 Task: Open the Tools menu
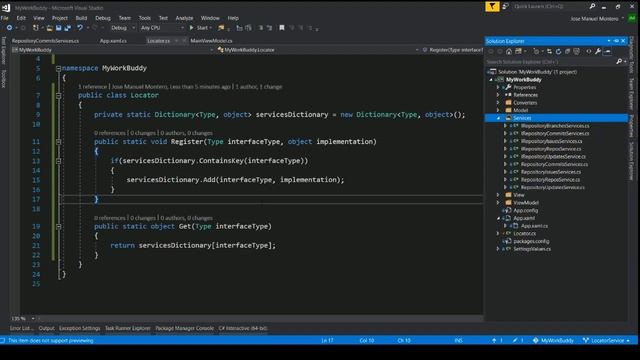click(x=144, y=18)
